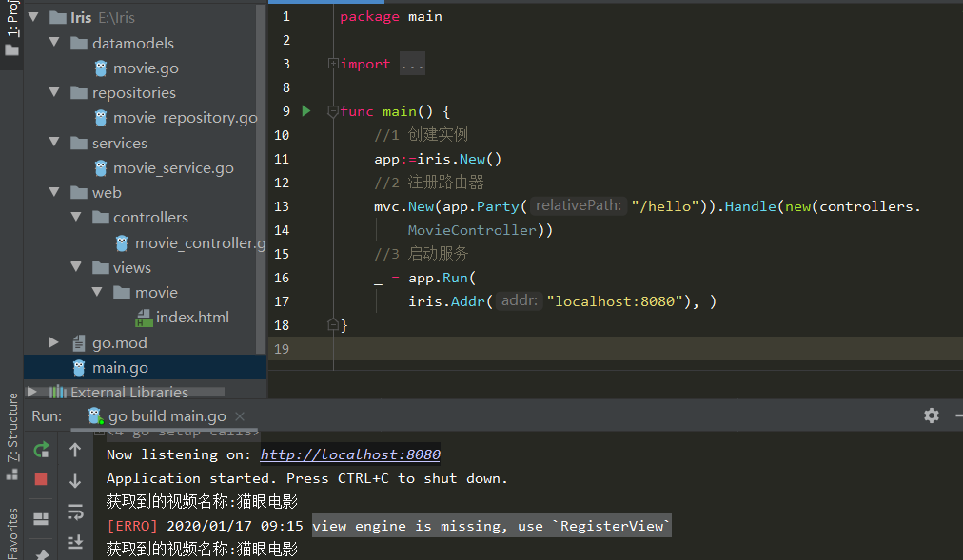Open index.html in the movie folder
Image resolution: width=963 pixels, height=560 pixels.
tap(192, 318)
